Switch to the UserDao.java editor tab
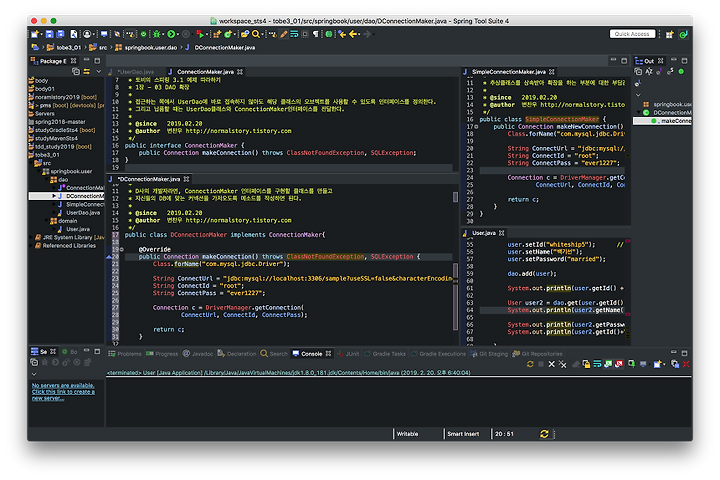Screen dimensions: 720x480 (135, 72)
